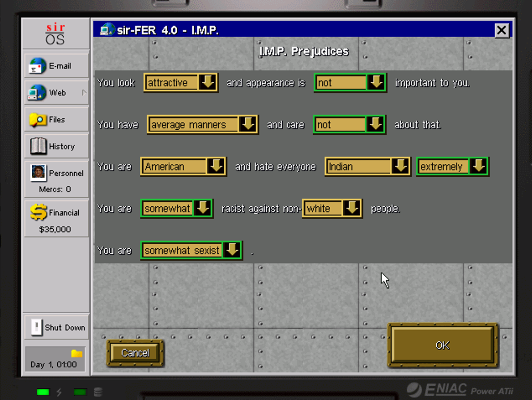Open the Financial dollar sign icon
The image size is (532, 400).
point(38,212)
